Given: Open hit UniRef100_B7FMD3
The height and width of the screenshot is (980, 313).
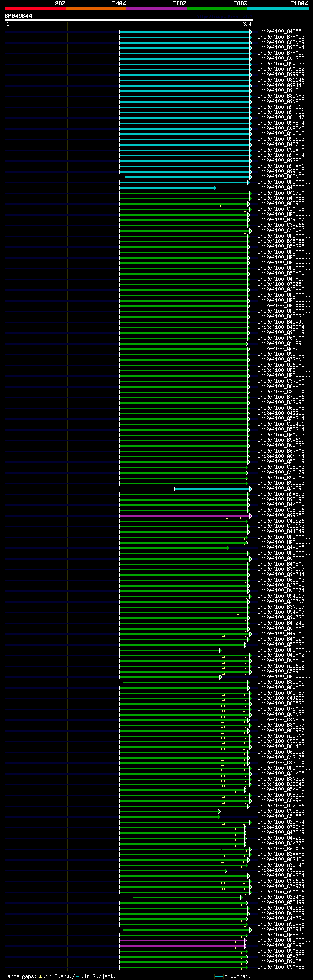Looking at the screenshot, I should [x=281, y=37].
